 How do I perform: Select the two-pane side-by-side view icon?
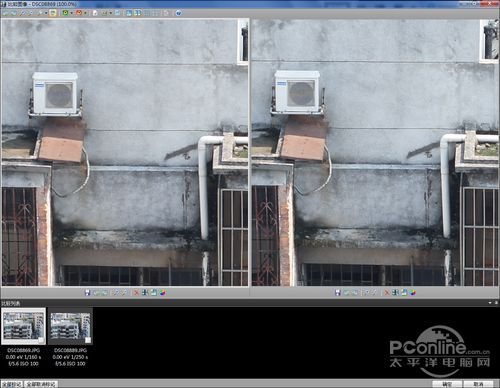click(137, 13)
